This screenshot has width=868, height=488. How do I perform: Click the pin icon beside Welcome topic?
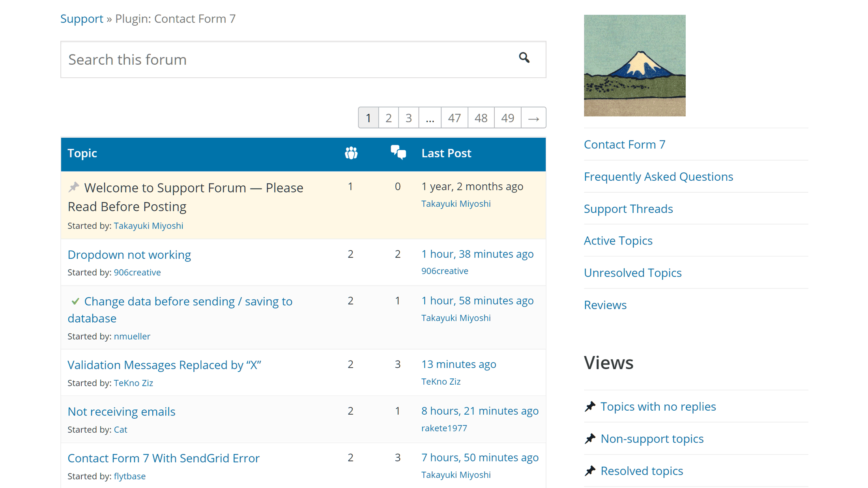click(74, 187)
